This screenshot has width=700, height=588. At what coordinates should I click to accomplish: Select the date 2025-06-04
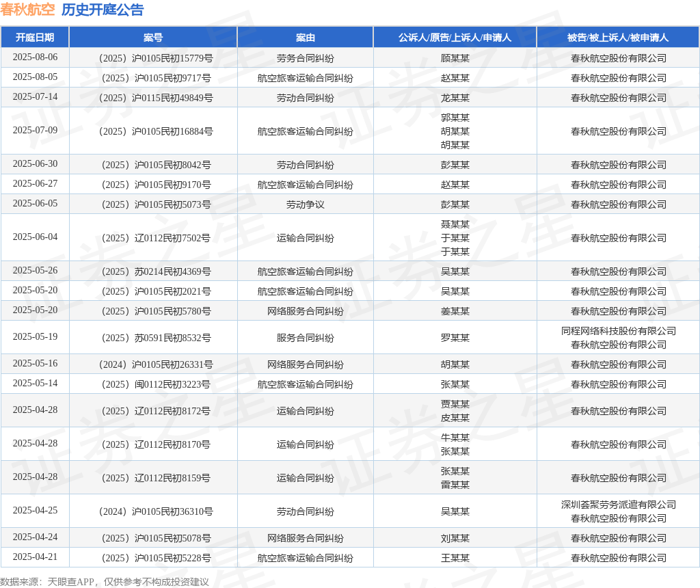pyautogui.click(x=35, y=237)
